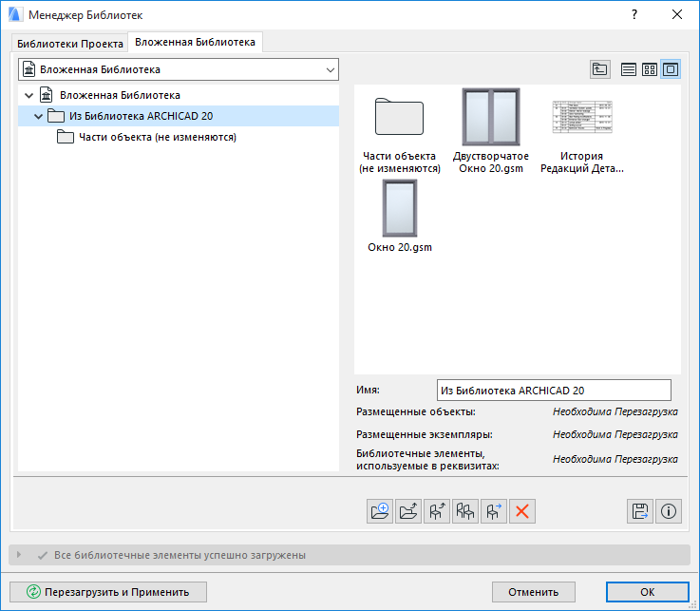Click 'Необходима Перезагрузка' next to Размещенные экземпляры

(615, 434)
